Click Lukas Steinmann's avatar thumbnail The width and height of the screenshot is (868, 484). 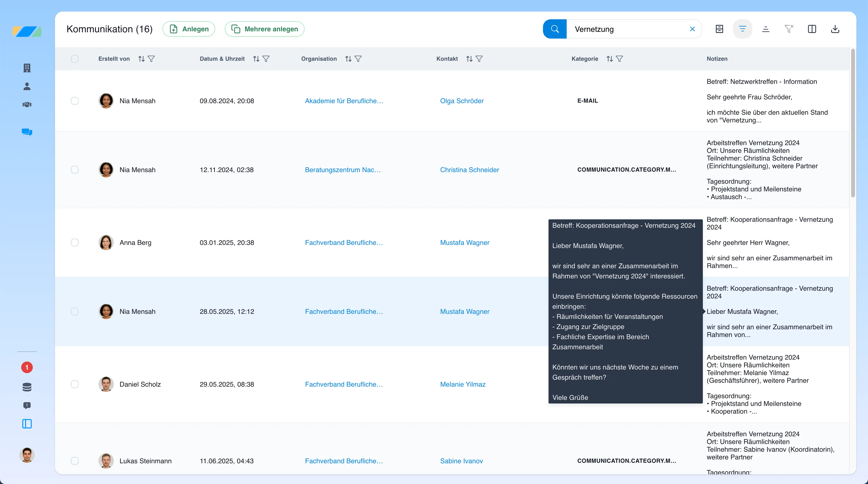106,460
